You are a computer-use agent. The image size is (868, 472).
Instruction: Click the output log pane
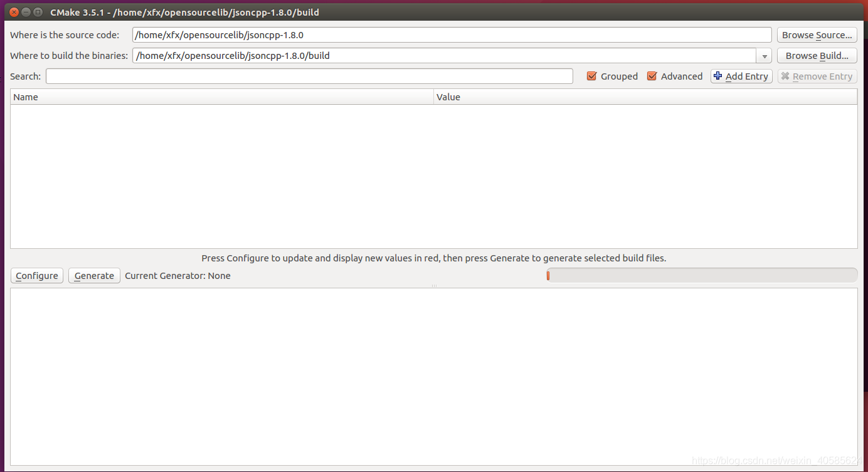[x=434, y=377]
